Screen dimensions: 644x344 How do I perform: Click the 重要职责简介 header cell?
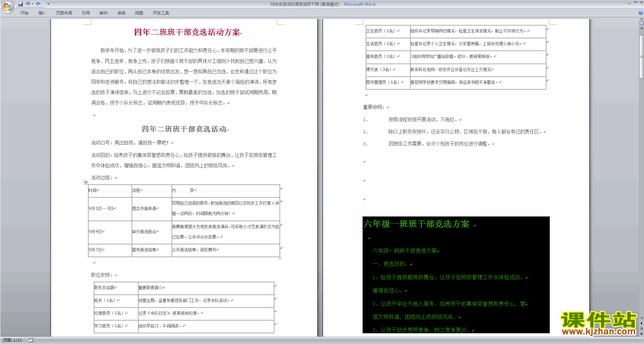pyautogui.click(x=206, y=288)
